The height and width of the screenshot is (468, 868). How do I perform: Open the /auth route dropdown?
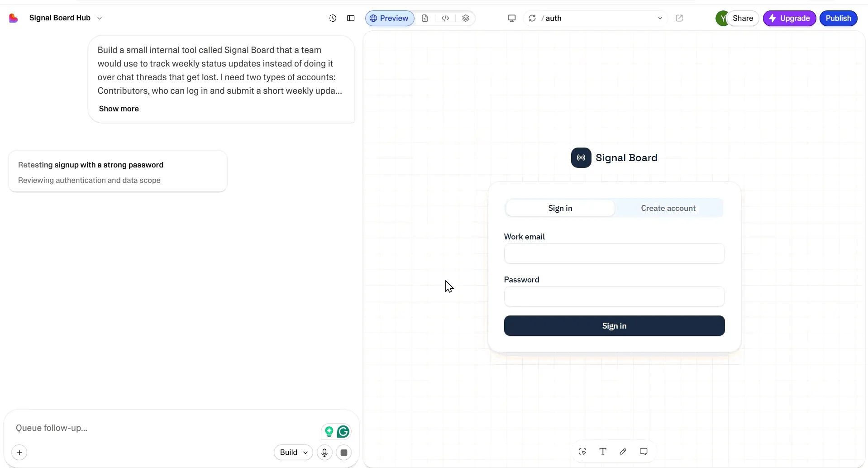click(x=660, y=18)
